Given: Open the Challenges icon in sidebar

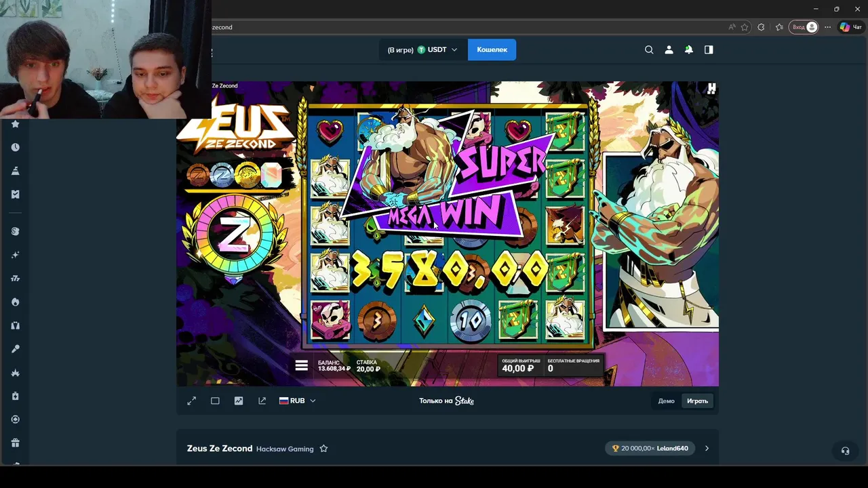Looking at the screenshot, I should [x=15, y=171].
